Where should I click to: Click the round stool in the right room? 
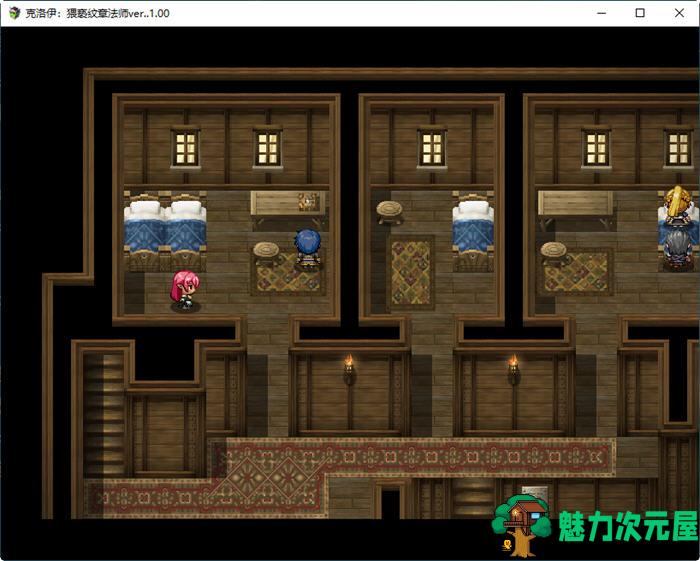tap(554, 253)
